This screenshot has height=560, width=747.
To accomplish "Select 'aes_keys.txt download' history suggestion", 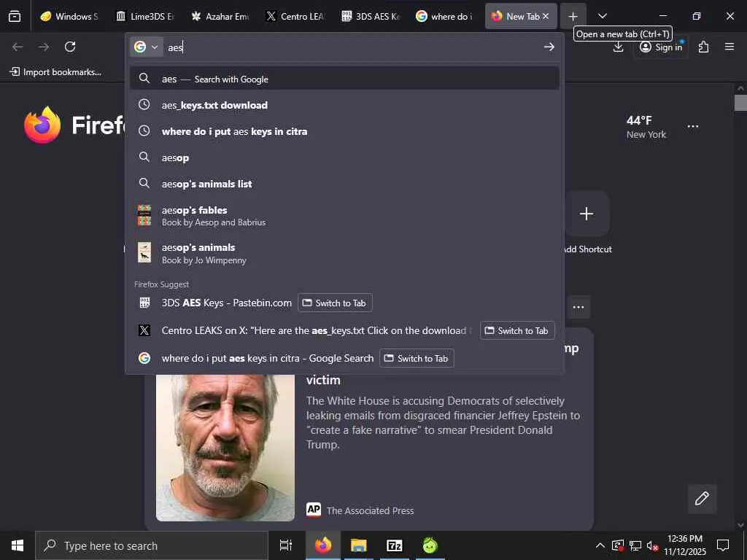I will tap(344, 105).
